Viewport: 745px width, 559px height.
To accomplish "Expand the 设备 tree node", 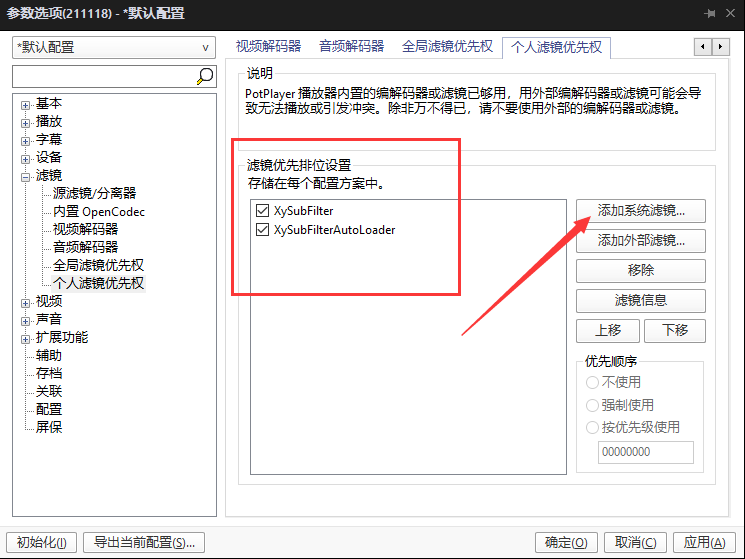I will click(25, 159).
